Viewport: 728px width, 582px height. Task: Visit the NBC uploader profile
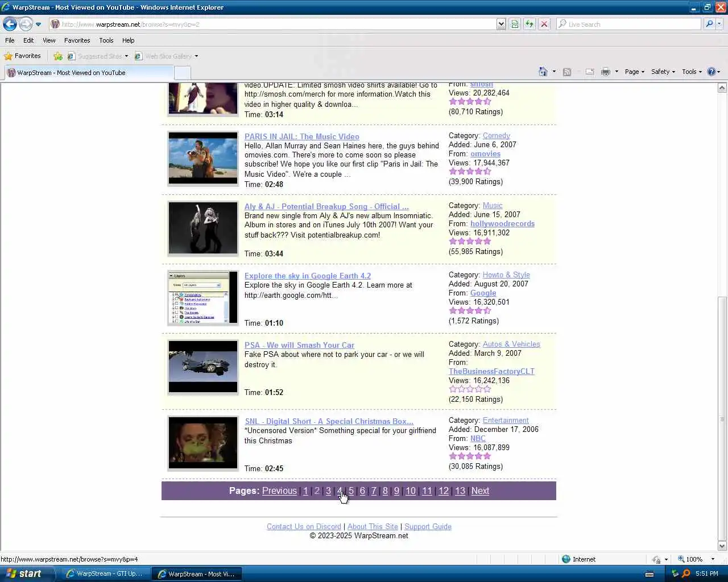[x=478, y=439]
